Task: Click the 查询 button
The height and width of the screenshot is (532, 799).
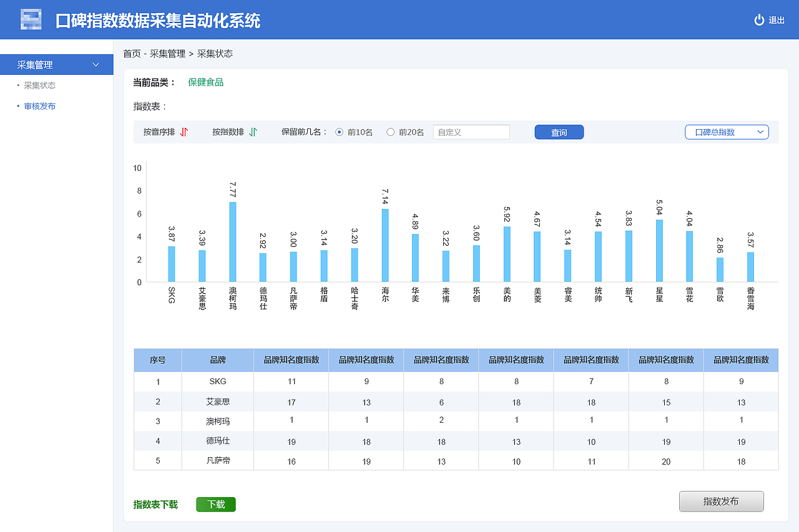Action: point(559,132)
